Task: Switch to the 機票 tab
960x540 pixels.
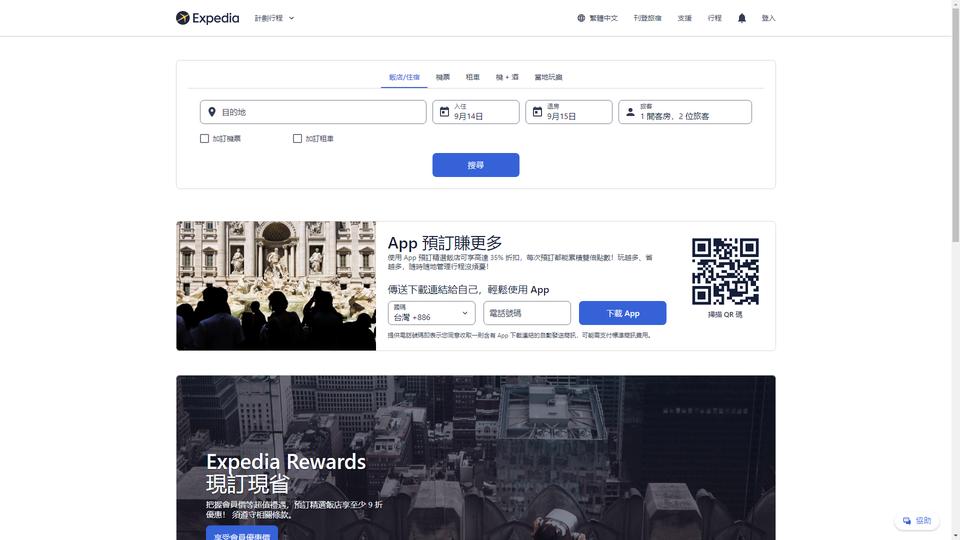Action: pos(443,77)
